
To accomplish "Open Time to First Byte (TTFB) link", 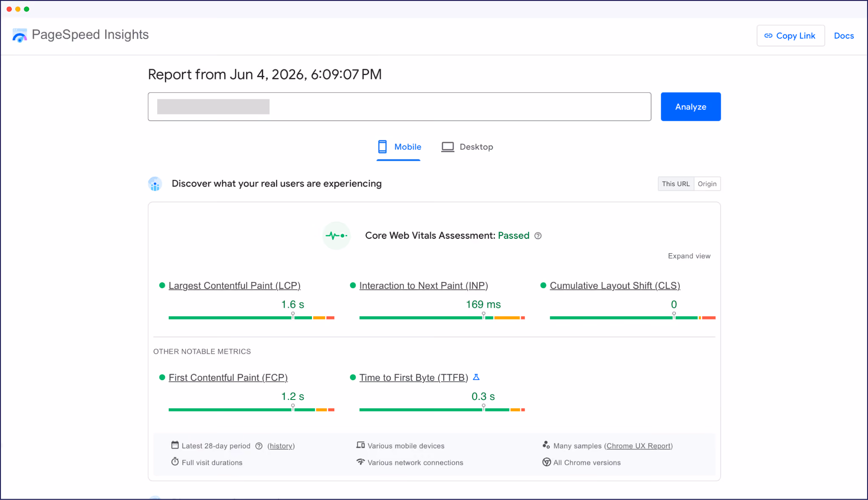I will pyautogui.click(x=414, y=378).
